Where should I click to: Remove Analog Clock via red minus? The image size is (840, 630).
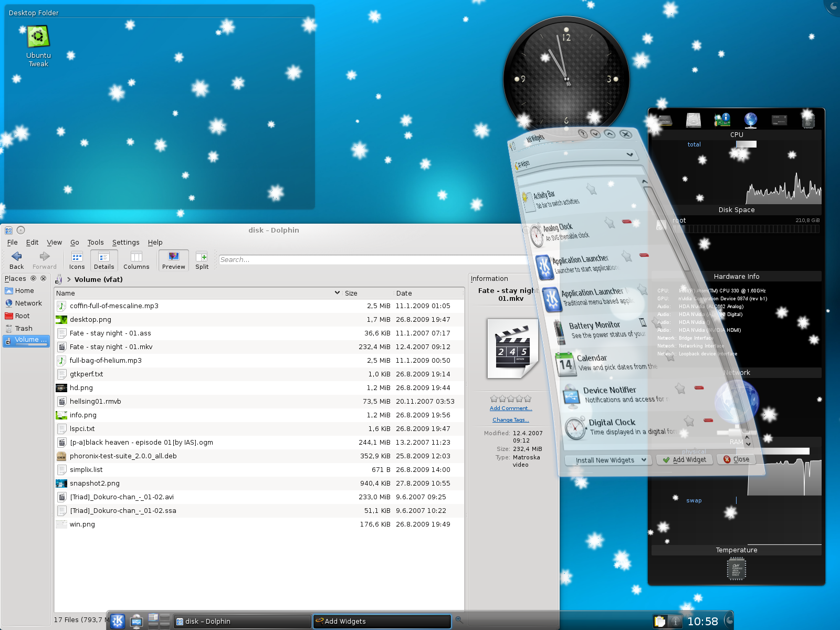click(626, 222)
